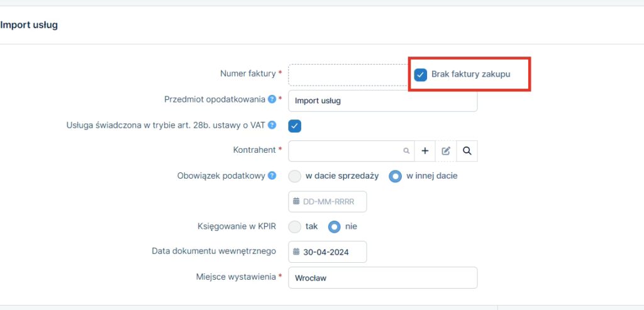Select "nie" for Księgowanie w KPIR
This screenshot has height=310, width=644.
pos(335,226)
